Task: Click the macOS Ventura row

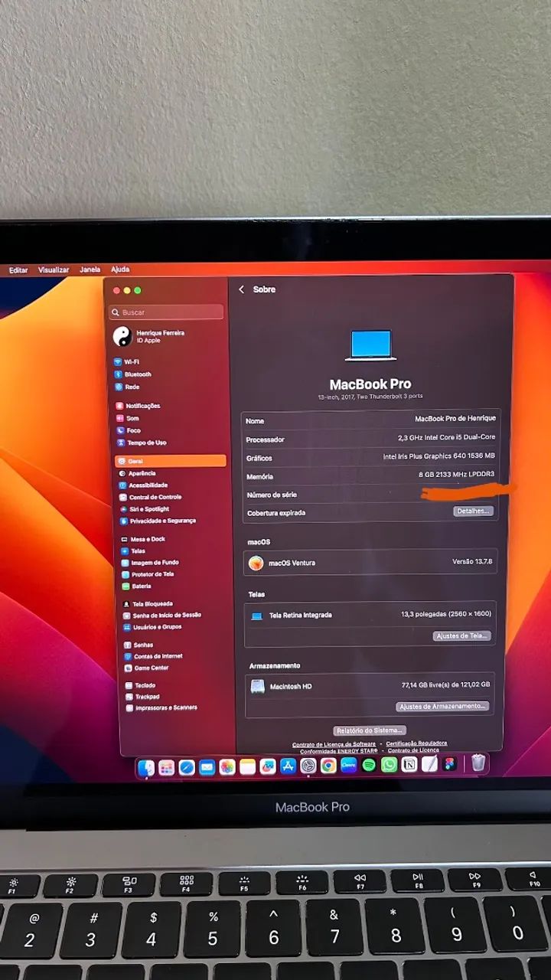Action: coord(370,563)
